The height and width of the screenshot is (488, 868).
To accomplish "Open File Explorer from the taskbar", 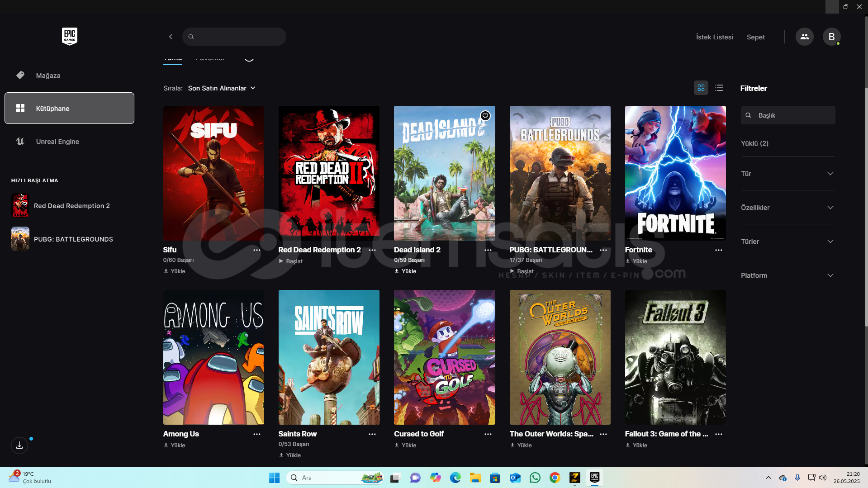I will (x=475, y=478).
